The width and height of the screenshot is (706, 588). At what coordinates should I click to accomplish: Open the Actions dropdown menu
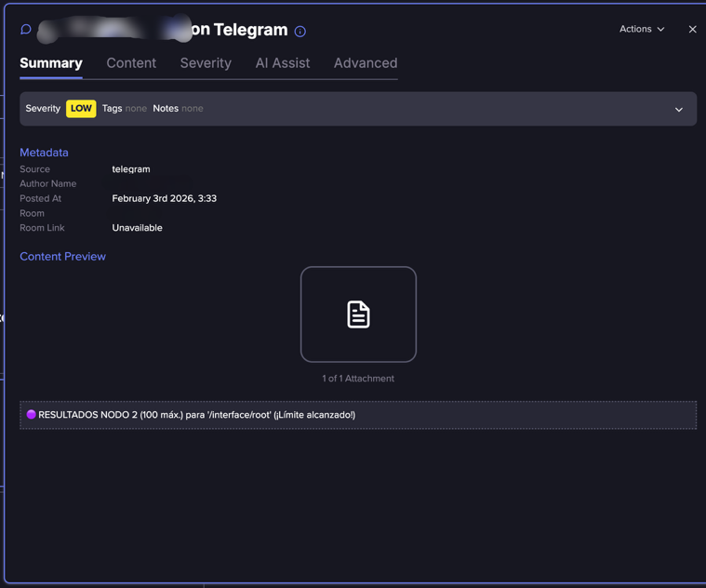tap(642, 29)
